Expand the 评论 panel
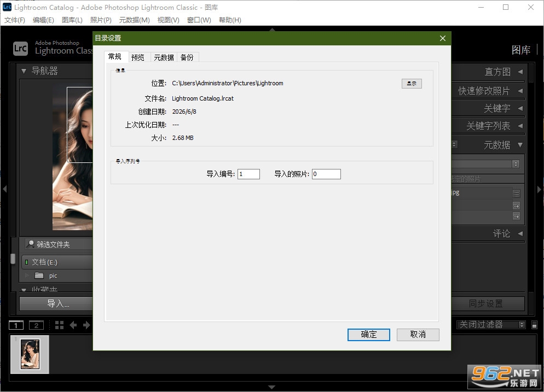This screenshot has width=544, height=392. [x=520, y=233]
